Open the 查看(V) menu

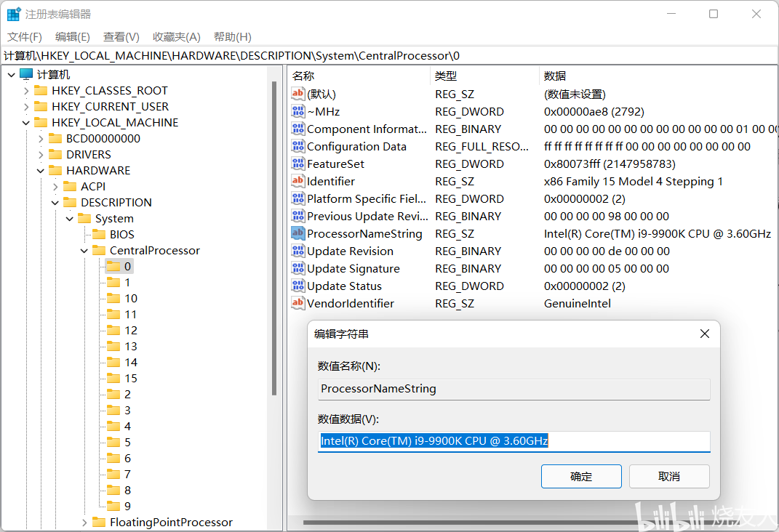coord(121,37)
